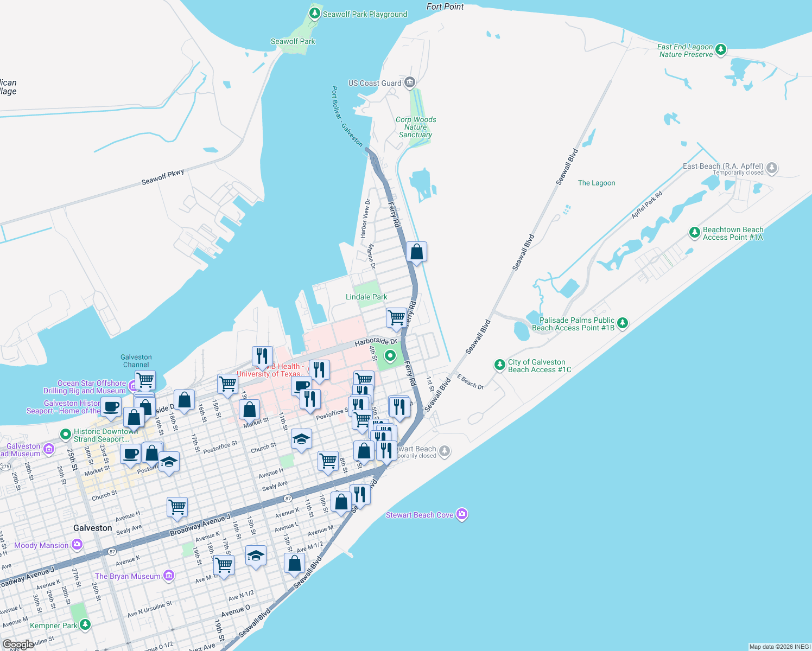Click the Kempner Park tree icon
This screenshot has width=812, height=651.
(x=85, y=625)
